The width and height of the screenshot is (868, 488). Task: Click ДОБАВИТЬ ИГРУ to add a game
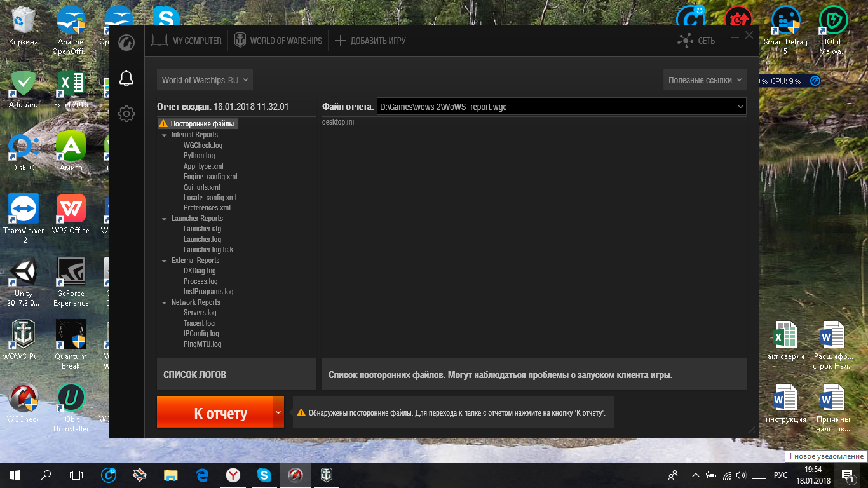(x=370, y=41)
